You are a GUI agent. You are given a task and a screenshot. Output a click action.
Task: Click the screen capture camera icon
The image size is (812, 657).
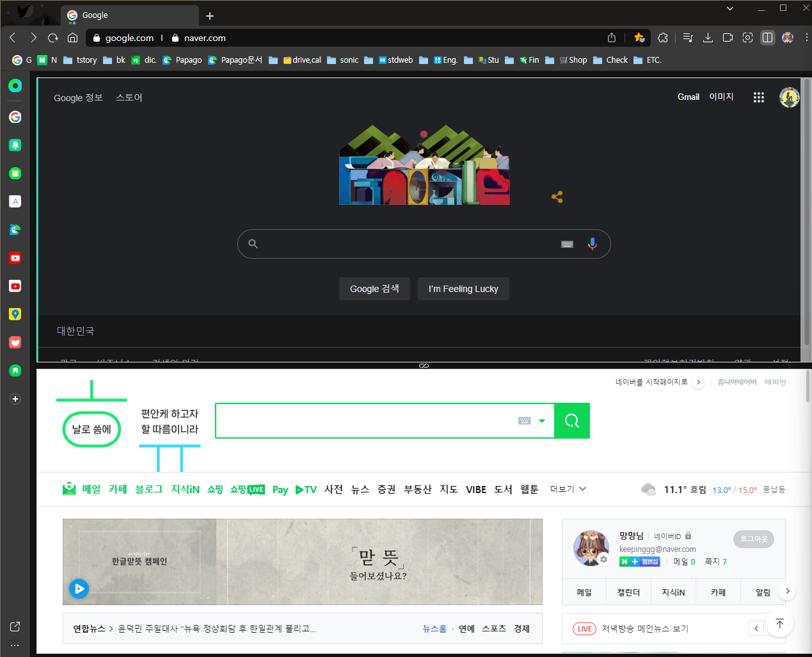tap(747, 38)
